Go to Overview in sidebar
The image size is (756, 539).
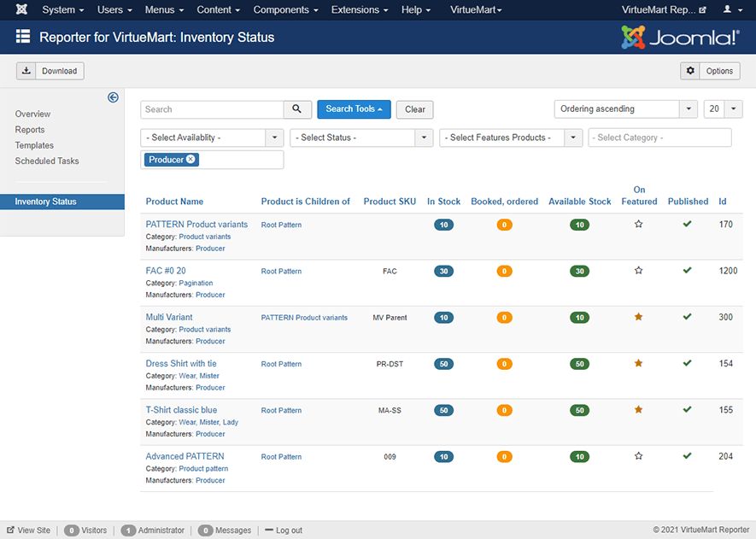pyautogui.click(x=32, y=114)
